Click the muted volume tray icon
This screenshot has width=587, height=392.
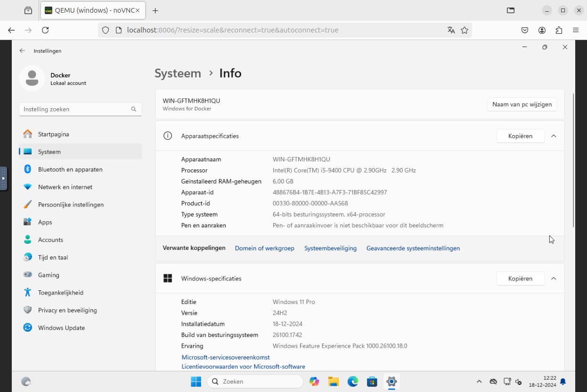519,382
